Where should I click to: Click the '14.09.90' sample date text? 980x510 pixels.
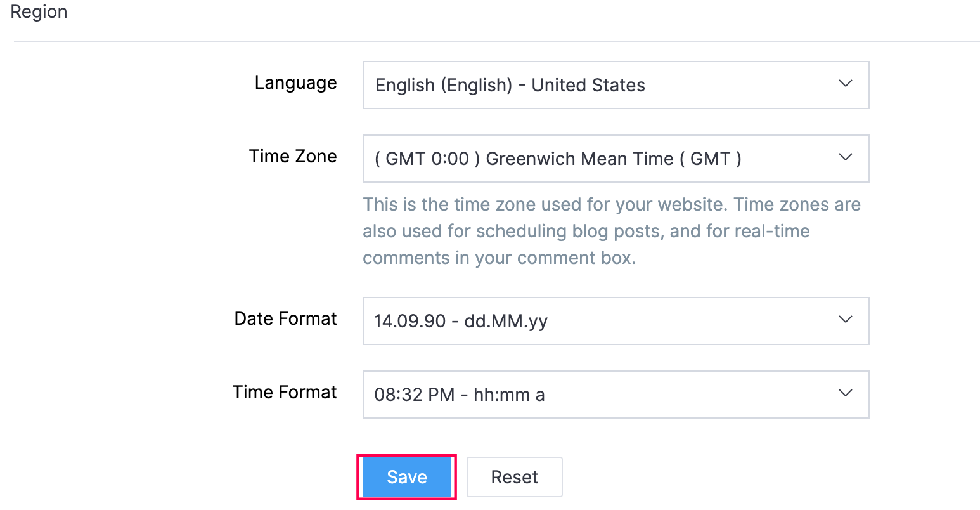[x=409, y=321]
